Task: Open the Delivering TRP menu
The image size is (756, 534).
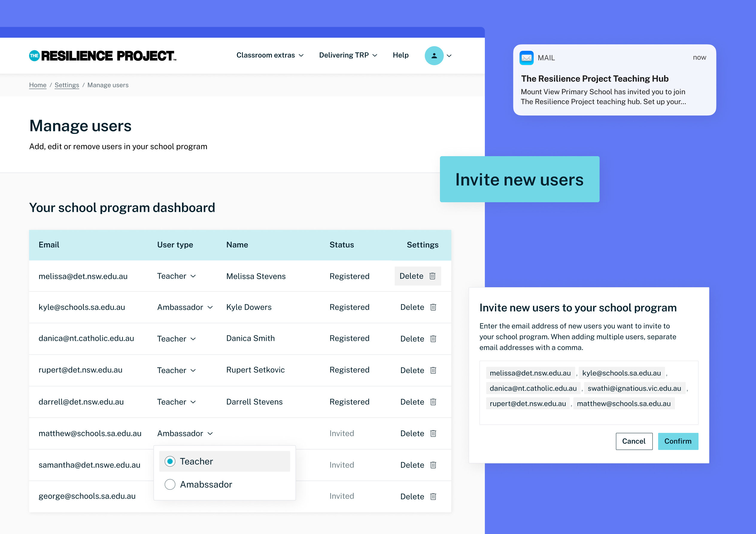Action: point(348,55)
